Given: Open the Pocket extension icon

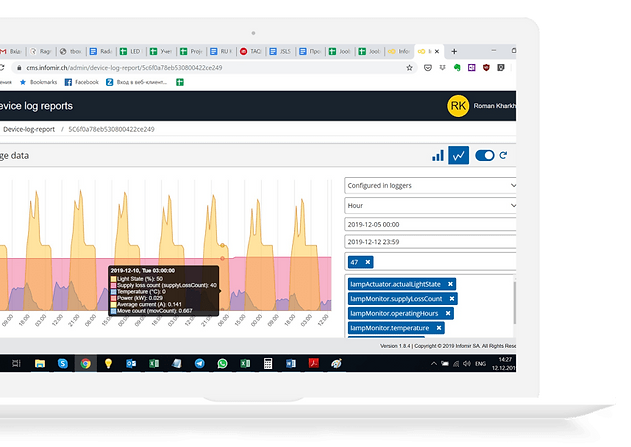Looking at the screenshot, I should 428,68.
